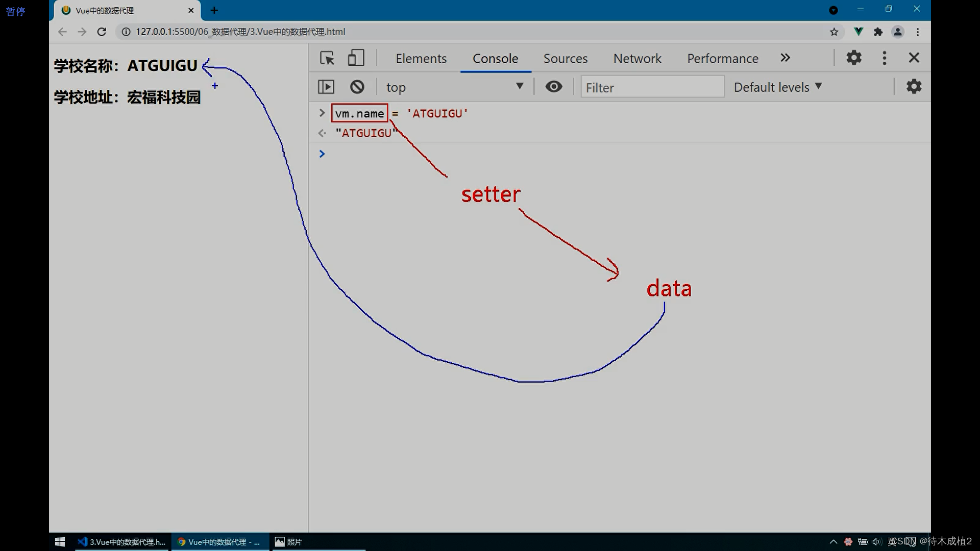980x551 pixels.
Task: Click the clear console icon
Action: pos(357,86)
